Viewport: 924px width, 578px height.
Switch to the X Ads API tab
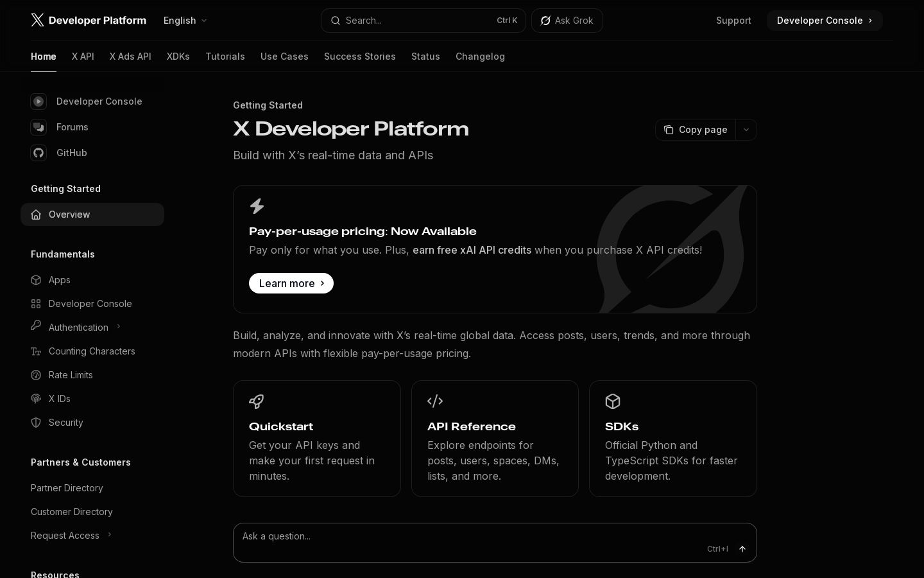(x=130, y=57)
